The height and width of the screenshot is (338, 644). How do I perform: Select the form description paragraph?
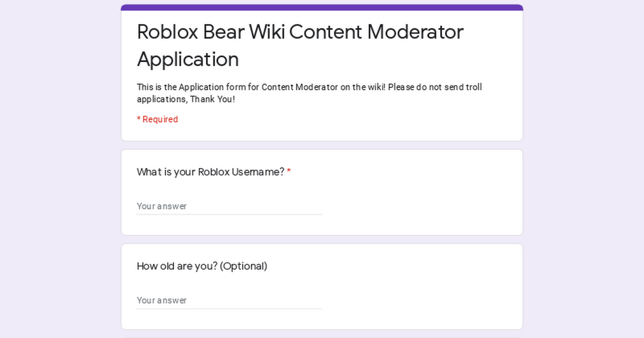coord(309,93)
